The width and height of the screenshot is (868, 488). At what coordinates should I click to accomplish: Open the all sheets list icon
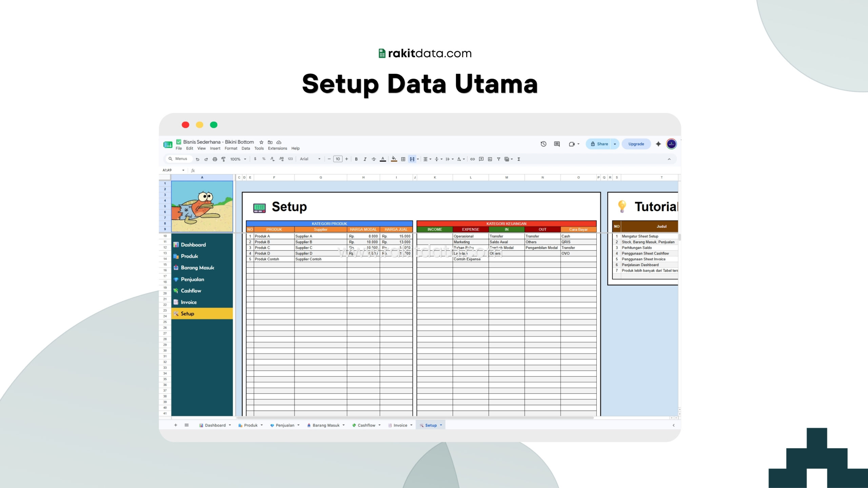coord(186,425)
